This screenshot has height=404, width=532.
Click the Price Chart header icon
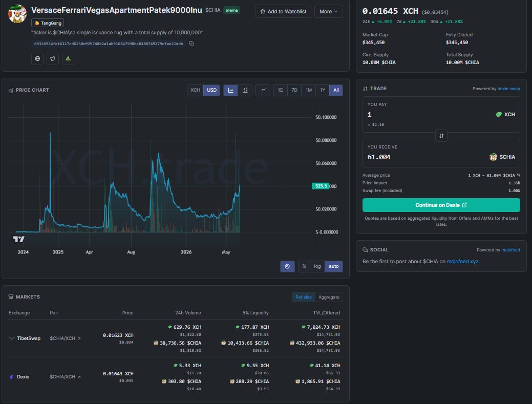[x=11, y=90]
